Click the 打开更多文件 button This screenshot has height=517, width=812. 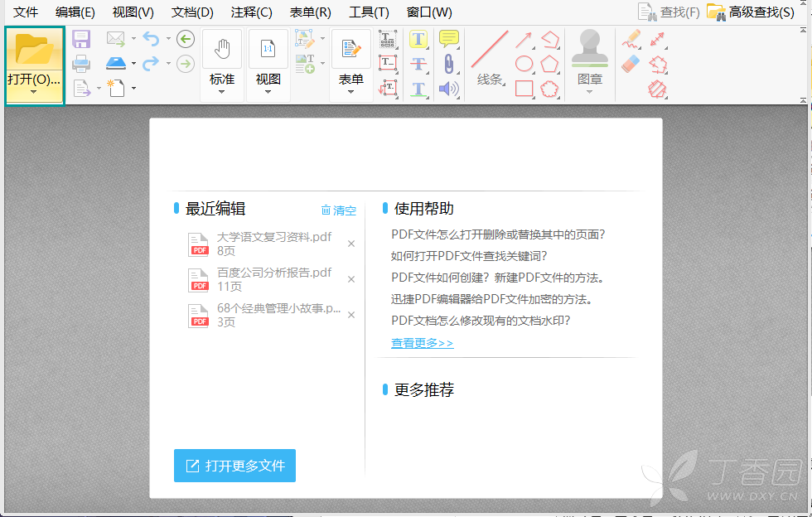tap(234, 465)
